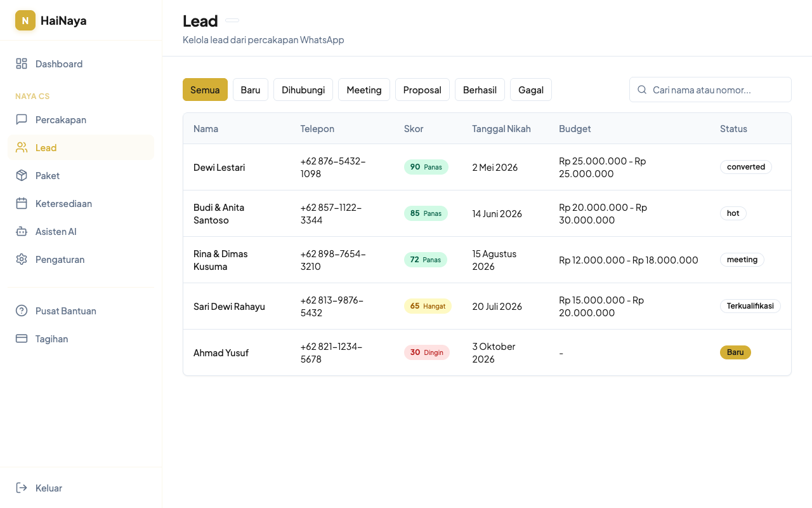This screenshot has width=812, height=508.
Task: Click the Asisten AI robot icon
Action: pyautogui.click(x=22, y=231)
